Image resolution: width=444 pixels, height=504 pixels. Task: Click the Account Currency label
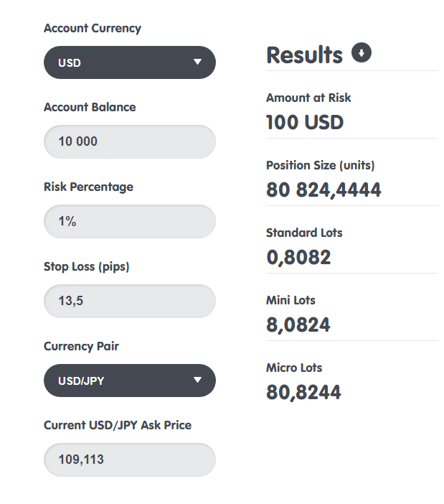click(x=93, y=29)
